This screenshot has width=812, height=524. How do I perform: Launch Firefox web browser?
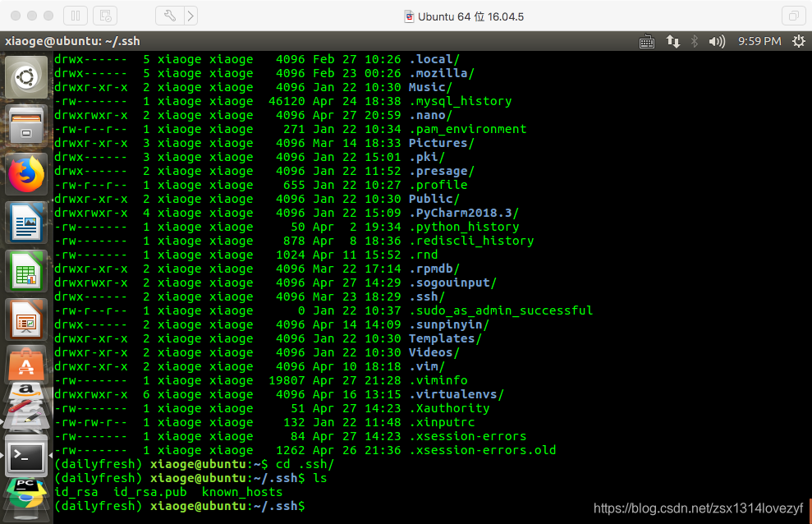coord(26,174)
